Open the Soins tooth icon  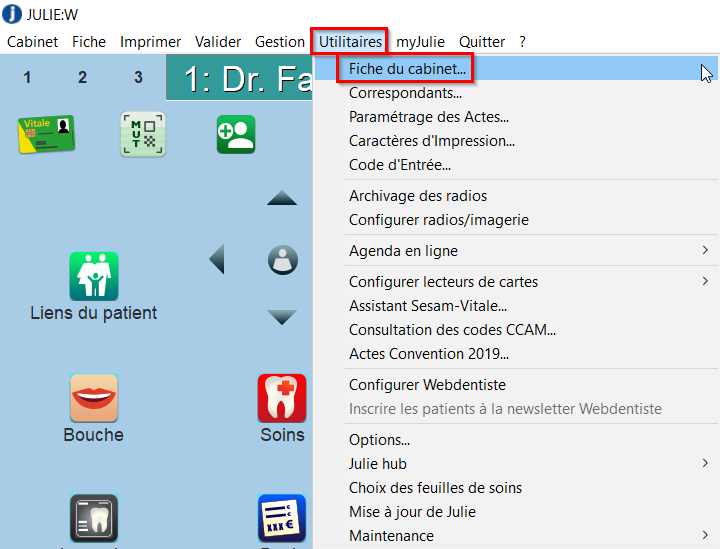pyautogui.click(x=282, y=398)
